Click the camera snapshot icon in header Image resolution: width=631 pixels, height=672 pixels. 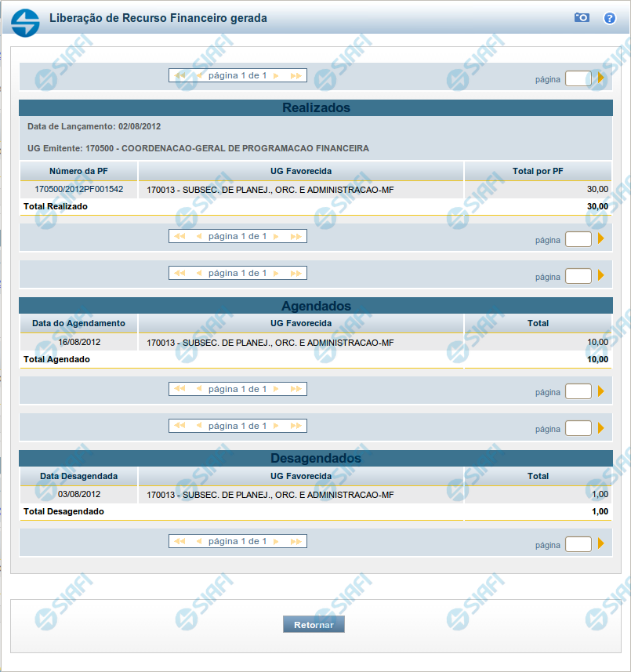[x=582, y=17]
